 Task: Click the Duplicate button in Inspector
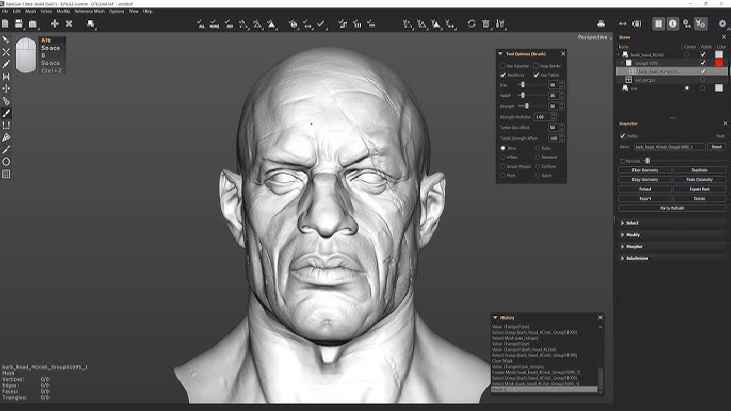[x=699, y=170]
